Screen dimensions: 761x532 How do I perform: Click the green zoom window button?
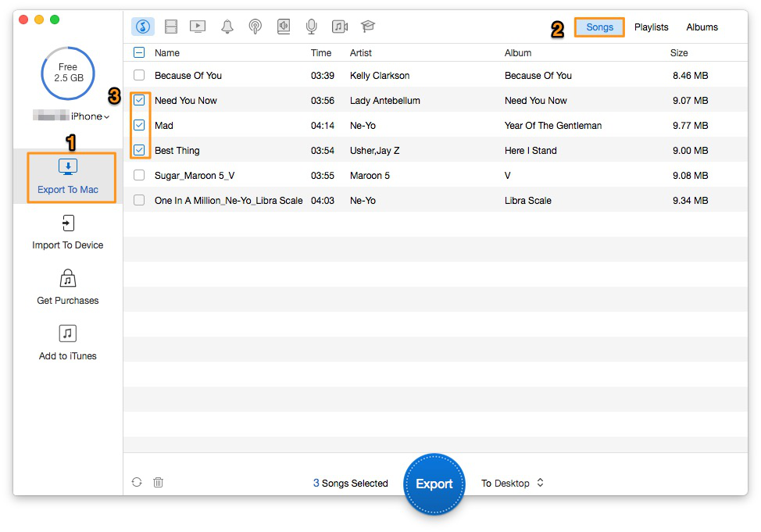[x=55, y=20]
